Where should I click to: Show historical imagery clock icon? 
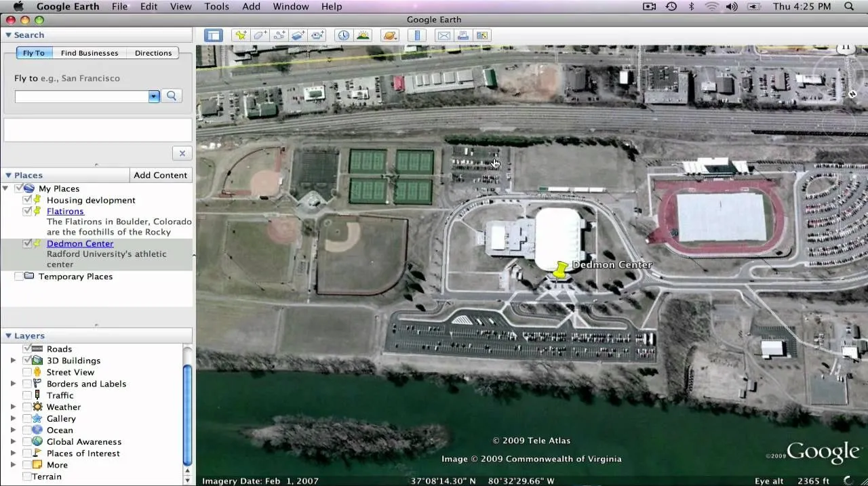click(x=344, y=35)
